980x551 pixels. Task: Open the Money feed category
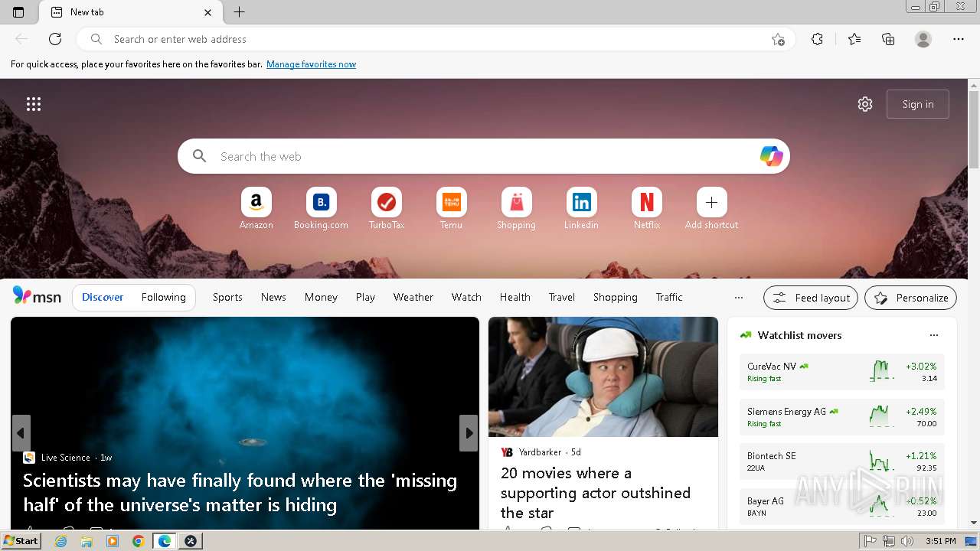tap(321, 297)
